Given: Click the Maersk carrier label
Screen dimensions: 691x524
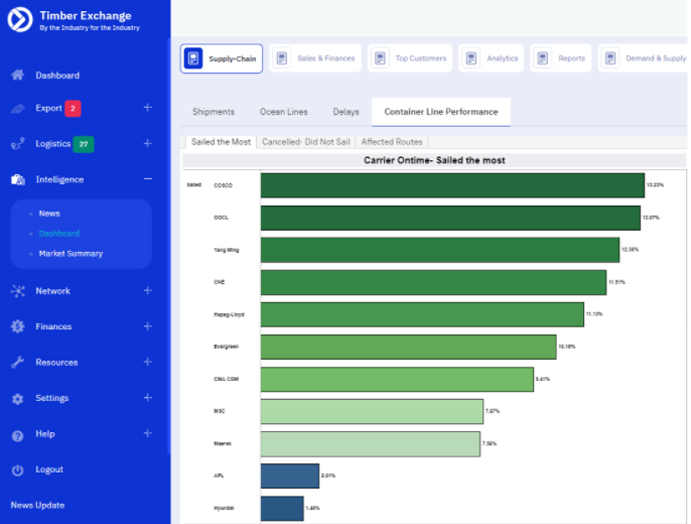Looking at the screenshot, I should 222,444.
